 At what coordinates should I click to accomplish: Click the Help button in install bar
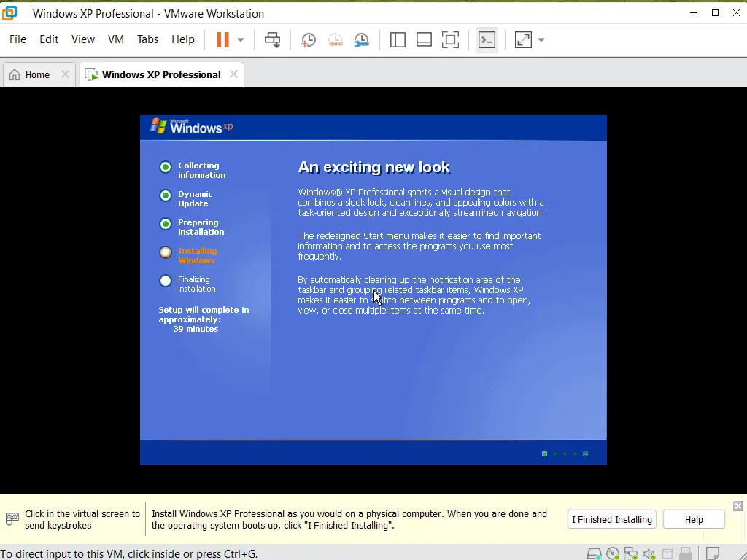point(694,519)
